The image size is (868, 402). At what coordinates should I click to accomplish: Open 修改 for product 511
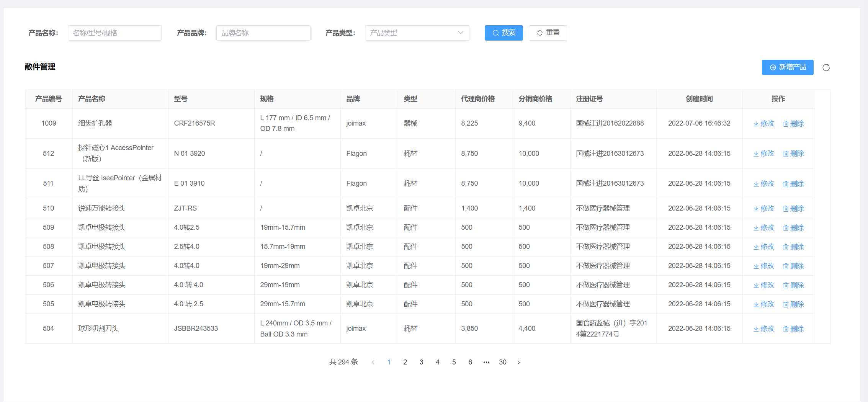[x=764, y=184]
